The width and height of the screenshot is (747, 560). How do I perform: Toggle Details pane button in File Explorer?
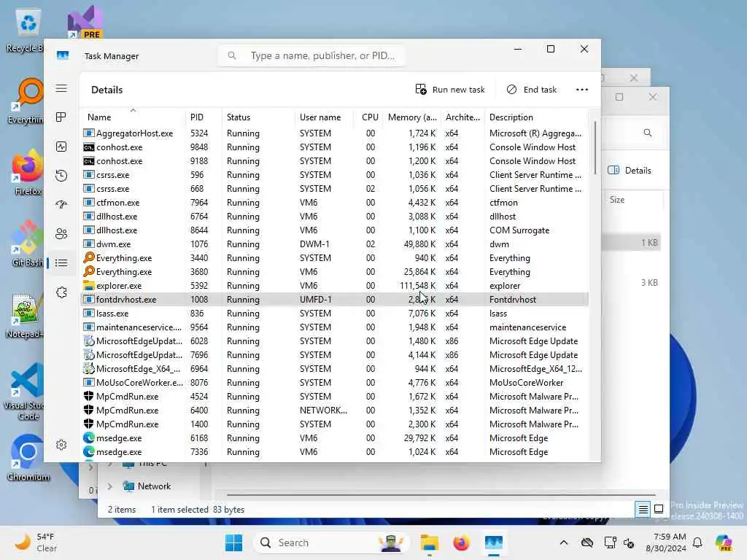click(629, 171)
